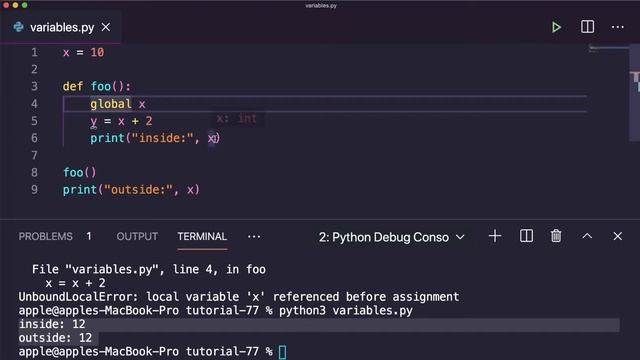Click the UnboundLocalError message in terminal
This screenshot has height=360, width=640.
click(x=239, y=297)
